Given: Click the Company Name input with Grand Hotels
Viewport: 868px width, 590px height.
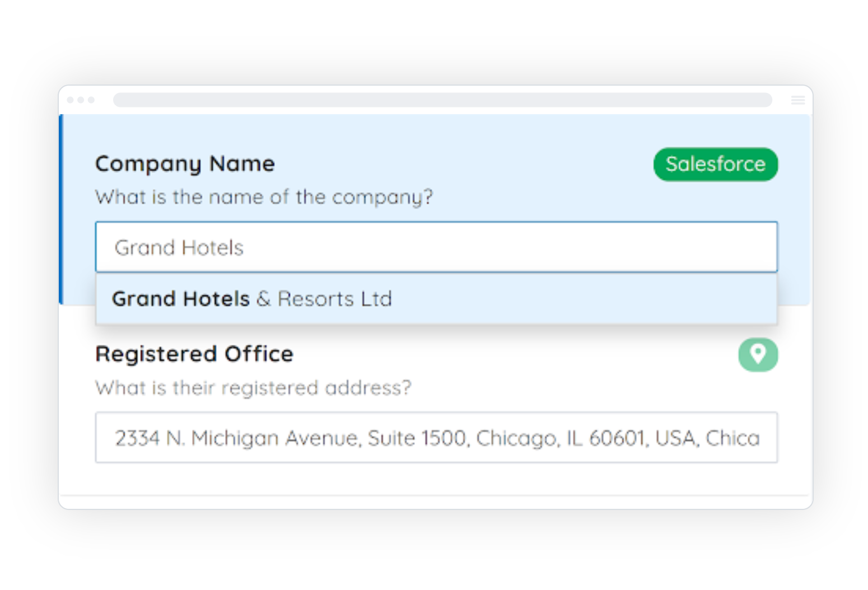Looking at the screenshot, I should click(x=436, y=247).
